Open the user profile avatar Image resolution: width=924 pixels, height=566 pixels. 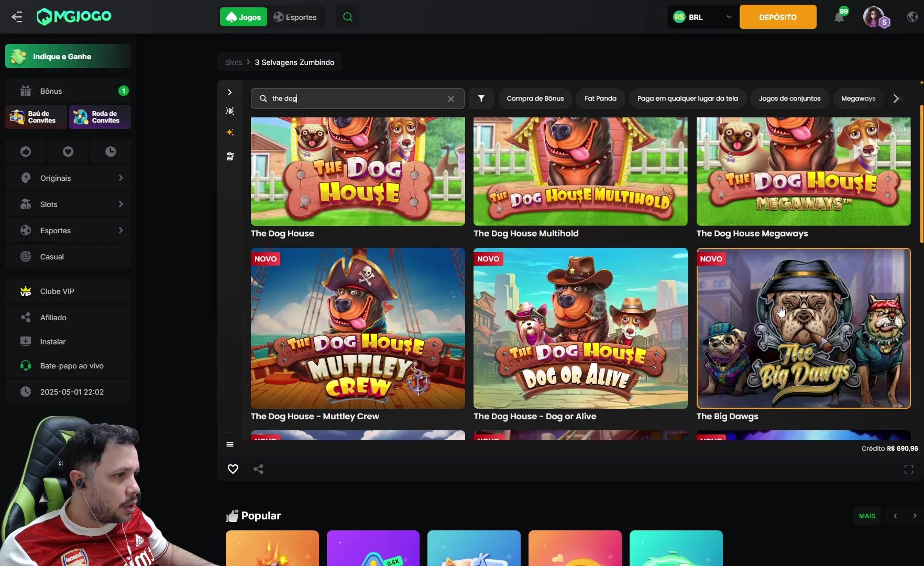[x=874, y=17]
